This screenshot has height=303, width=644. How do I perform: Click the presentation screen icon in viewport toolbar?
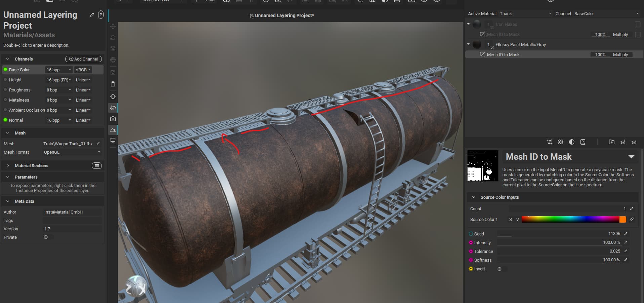[x=113, y=141]
